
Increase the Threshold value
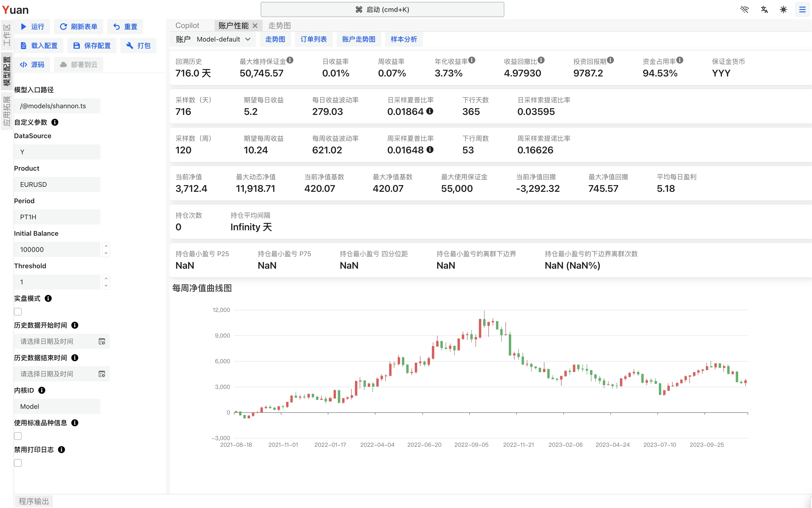point(106,278)
